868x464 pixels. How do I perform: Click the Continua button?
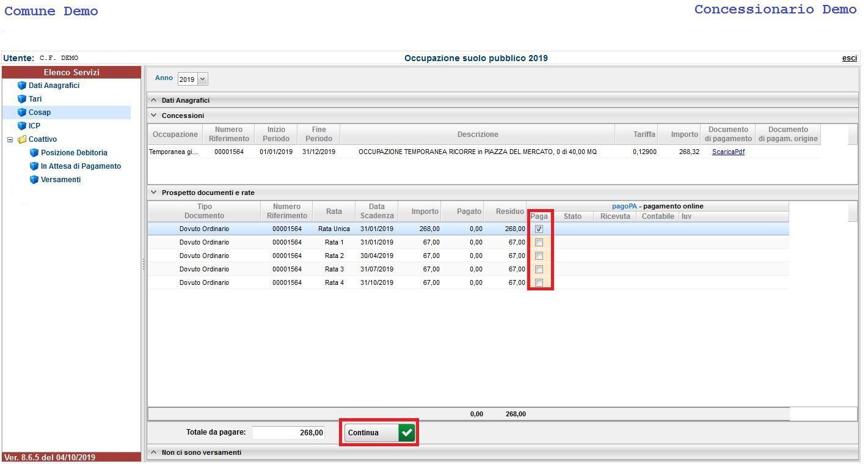coord(379,433)
